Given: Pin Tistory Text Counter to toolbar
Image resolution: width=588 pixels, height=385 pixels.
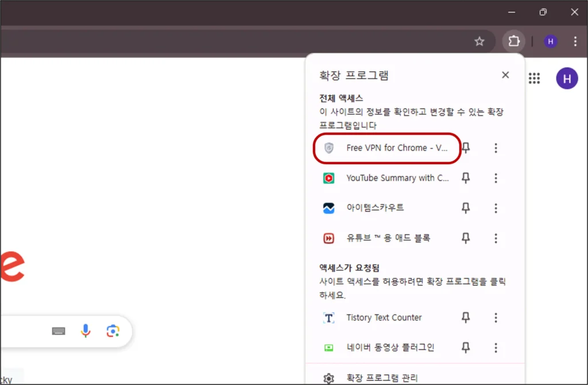Looking at the screenshot, I should tap(466, 317).
